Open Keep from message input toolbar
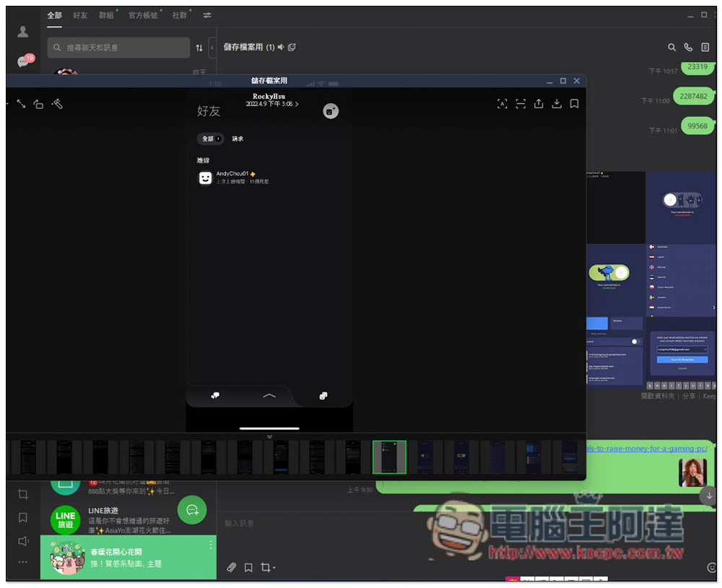 (x=248, y=567)
